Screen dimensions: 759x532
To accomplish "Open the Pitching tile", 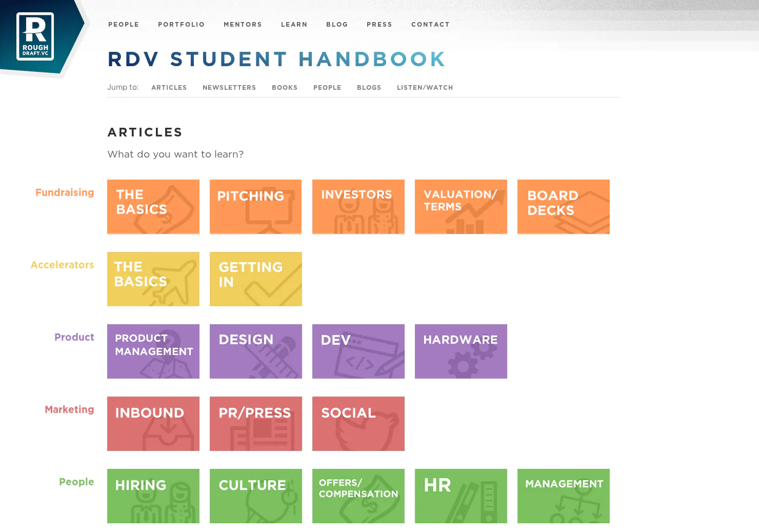I will click(x=256, y=207).
